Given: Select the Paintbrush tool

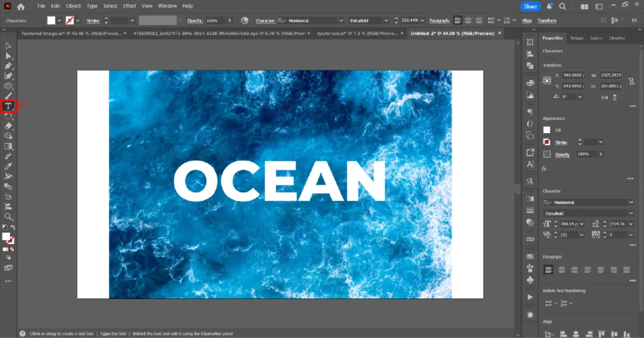Looking at the screenshot, I should click(8, 96).
